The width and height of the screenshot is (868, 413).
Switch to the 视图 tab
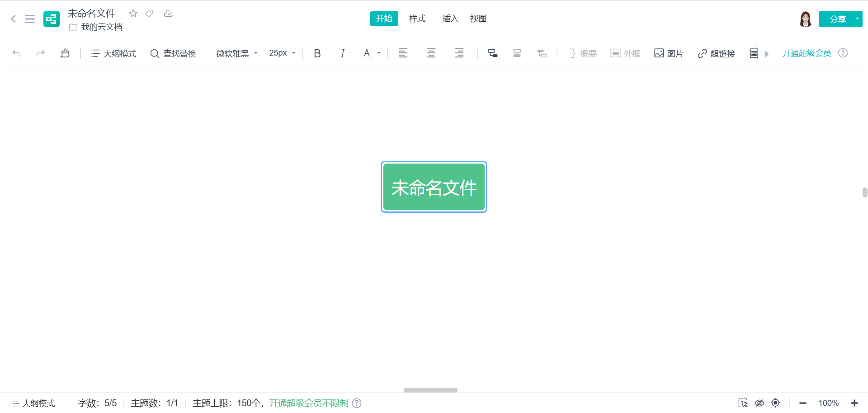coord(478,19)
